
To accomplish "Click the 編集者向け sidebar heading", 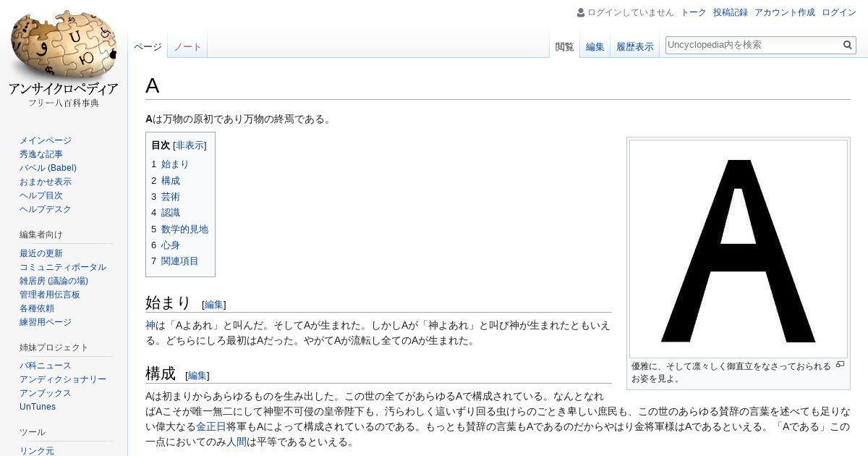I will tap(41, 235).
